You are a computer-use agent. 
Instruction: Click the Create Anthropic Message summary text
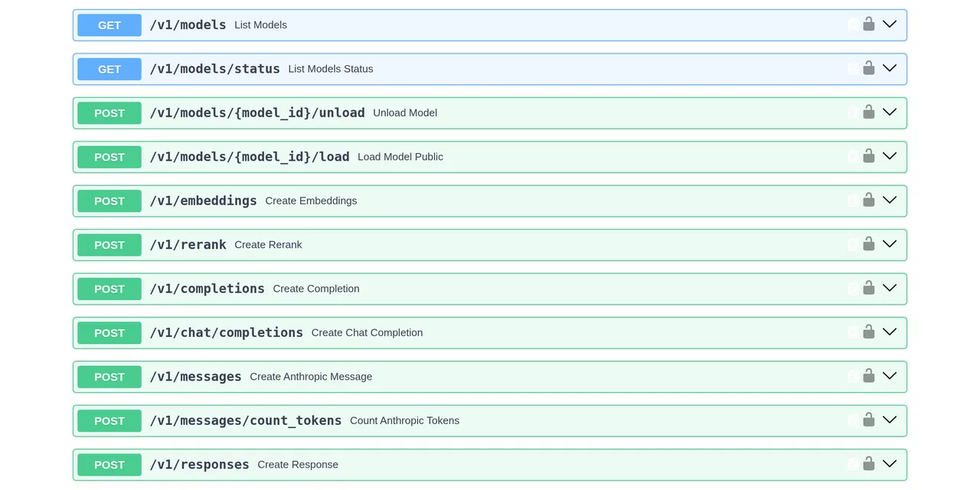click(311, 377)
